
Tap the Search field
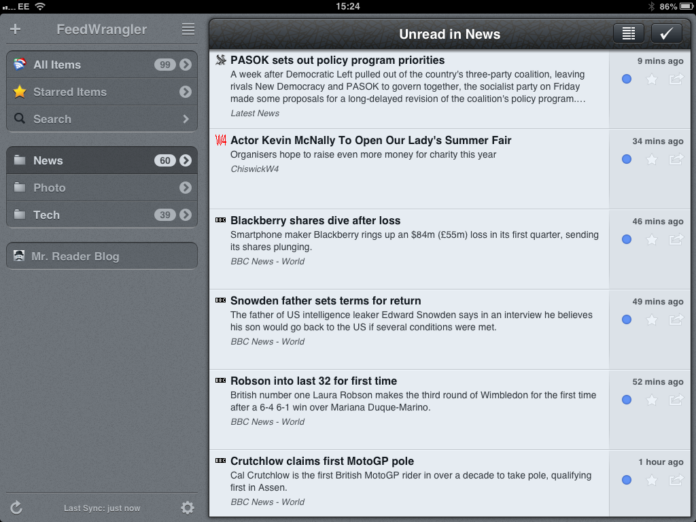tap(100, 119)
